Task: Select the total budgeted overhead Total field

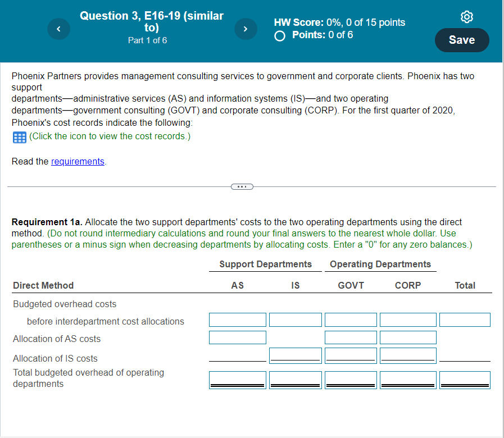Action: (x=465, y=380)
